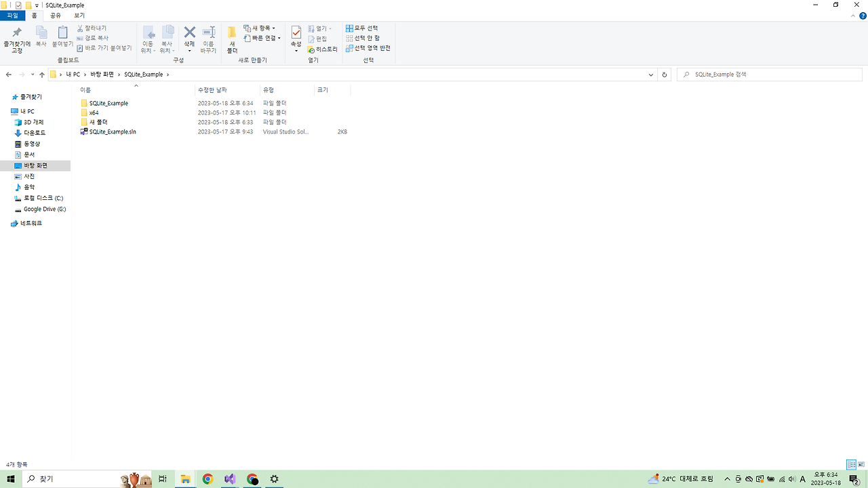Viewport: 868px width, 488px height.
Task: Click 선택 안 함 (Select none)
Action: point(363,38)
